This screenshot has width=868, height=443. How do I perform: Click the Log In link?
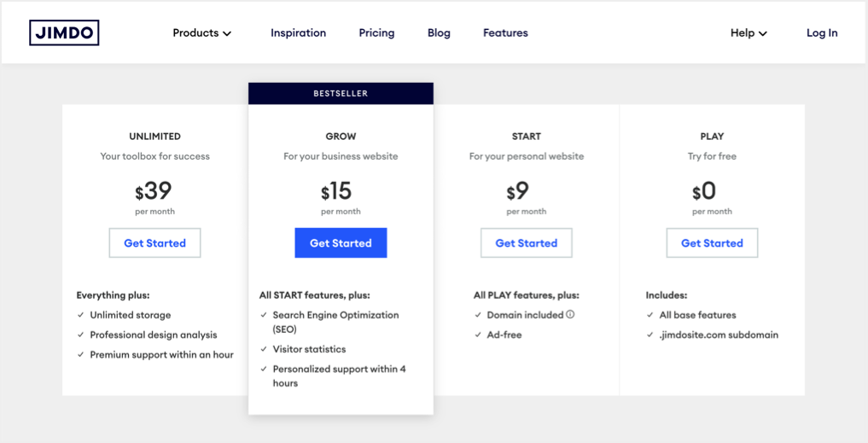pos(822,33)
